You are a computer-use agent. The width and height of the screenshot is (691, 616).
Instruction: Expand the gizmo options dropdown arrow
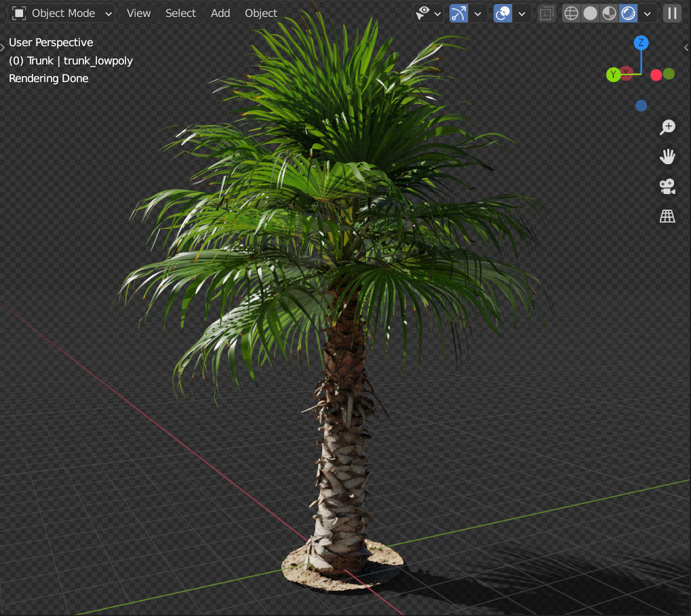477,14
